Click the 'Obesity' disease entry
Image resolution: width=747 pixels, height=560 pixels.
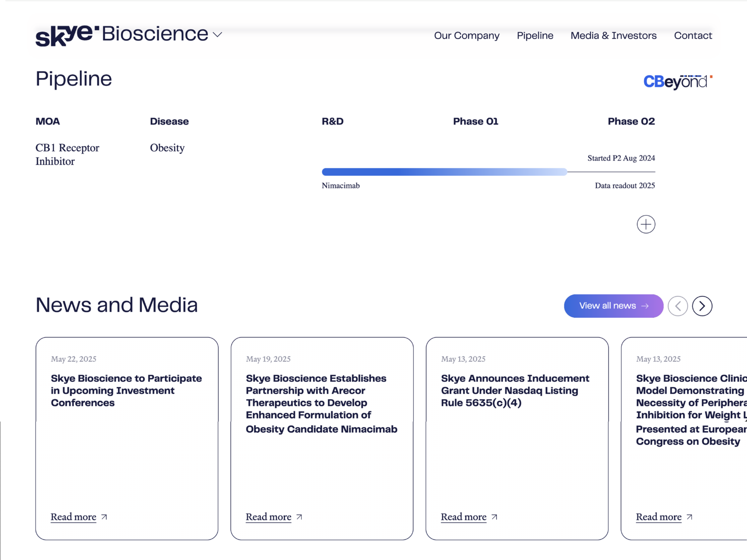[167, 148]
